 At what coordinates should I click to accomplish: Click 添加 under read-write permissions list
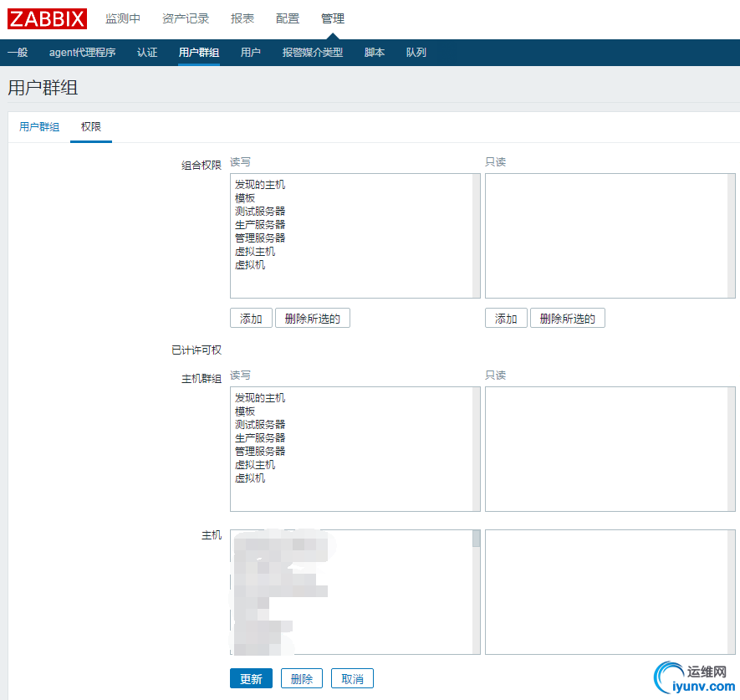[251, 319]
